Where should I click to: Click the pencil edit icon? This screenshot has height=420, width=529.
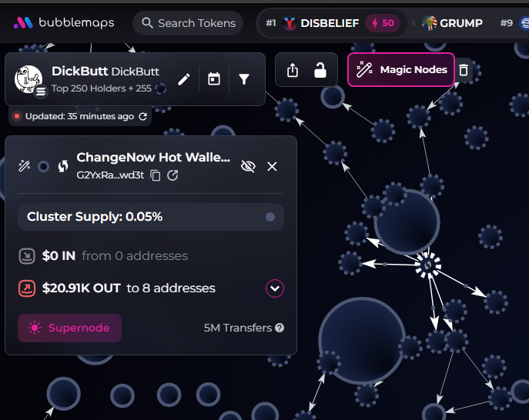(184, 79)
